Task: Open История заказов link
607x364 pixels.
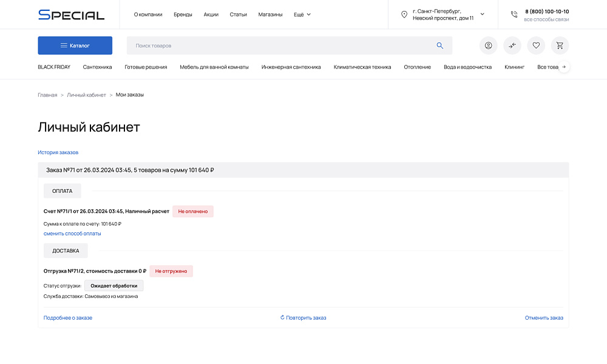Action: point(57,152)
